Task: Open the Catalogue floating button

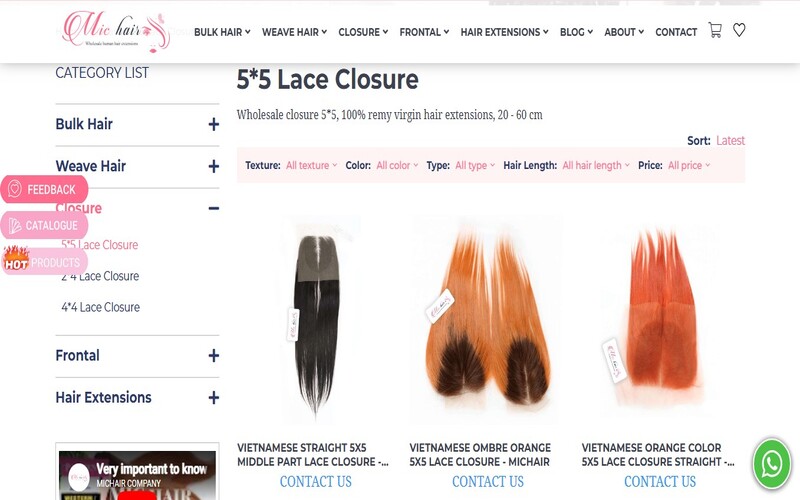Action: [x=44, y=226]
